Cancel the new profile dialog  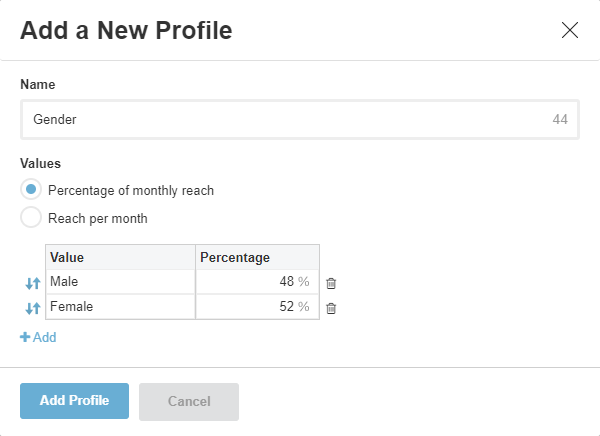click(x=189, y=401)
